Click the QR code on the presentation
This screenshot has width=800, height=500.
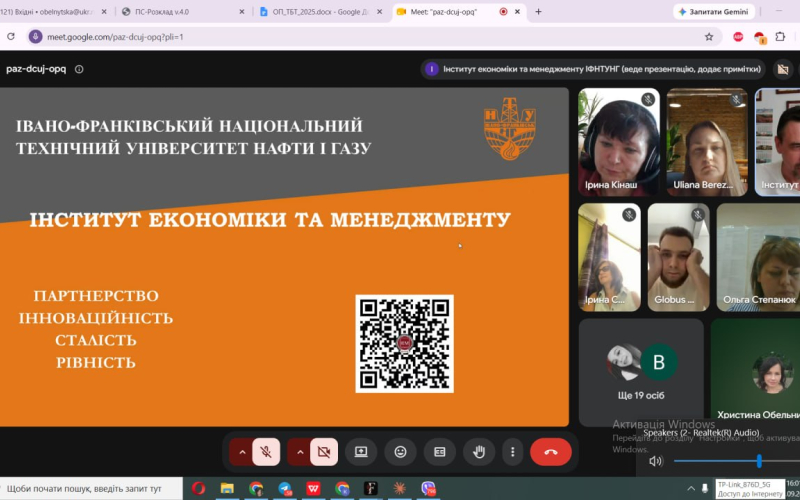click(x=405, y=344)
